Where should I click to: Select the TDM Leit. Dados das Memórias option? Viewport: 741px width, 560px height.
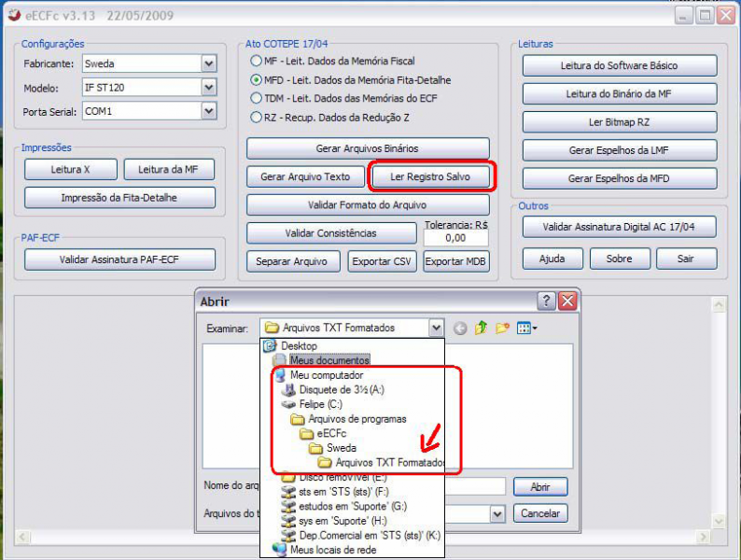[x=257, y=98]
